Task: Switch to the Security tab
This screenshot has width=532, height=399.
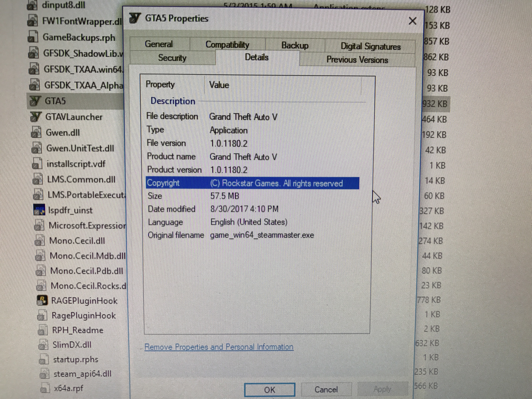Action: tap(172, 58)
